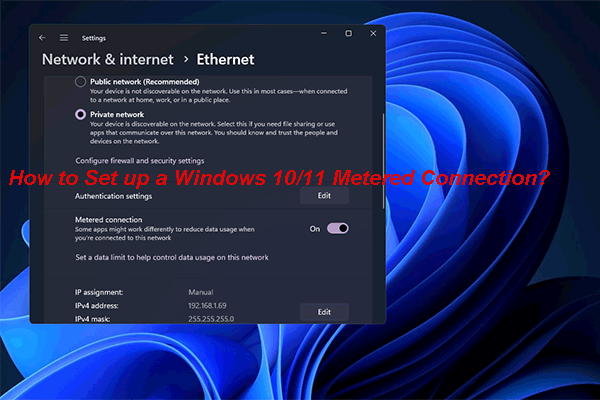Image resolution: width=600 pixels, height=400 pixels.
Task: Open the hamburger navigation menu
Action: pyautogui.click(x=64, y=38)
